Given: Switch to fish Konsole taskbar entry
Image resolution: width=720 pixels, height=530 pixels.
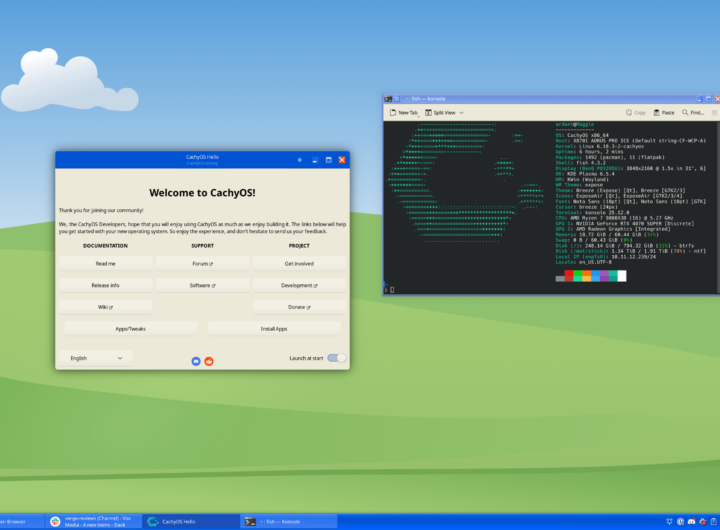Looking at the screenshot, I should coord(273,521).
